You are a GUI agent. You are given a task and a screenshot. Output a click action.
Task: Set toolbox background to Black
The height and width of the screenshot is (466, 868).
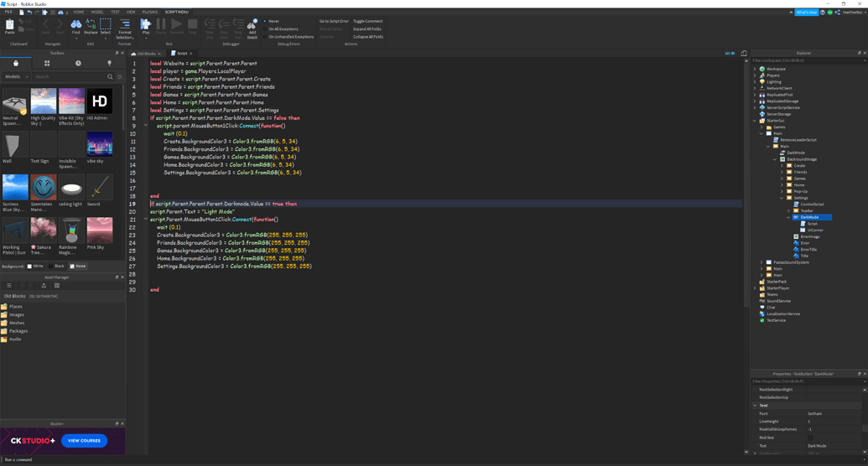coord(56,267)
